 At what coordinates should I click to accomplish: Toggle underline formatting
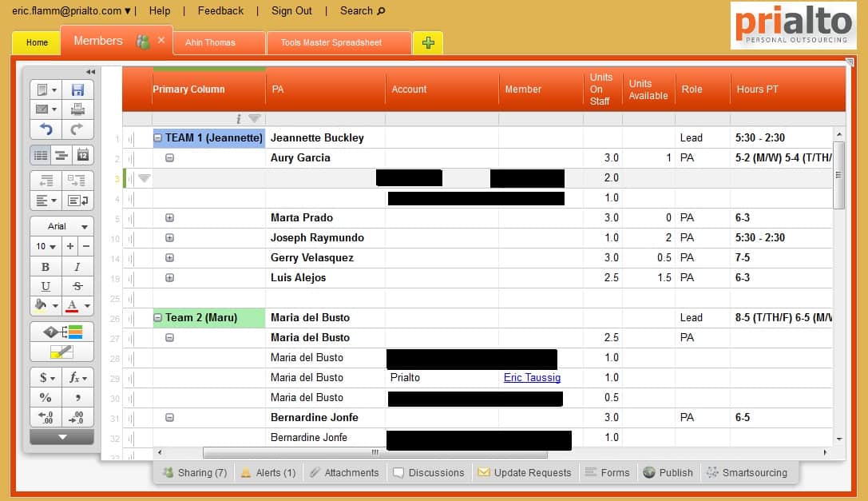click(x=46, y=286)
